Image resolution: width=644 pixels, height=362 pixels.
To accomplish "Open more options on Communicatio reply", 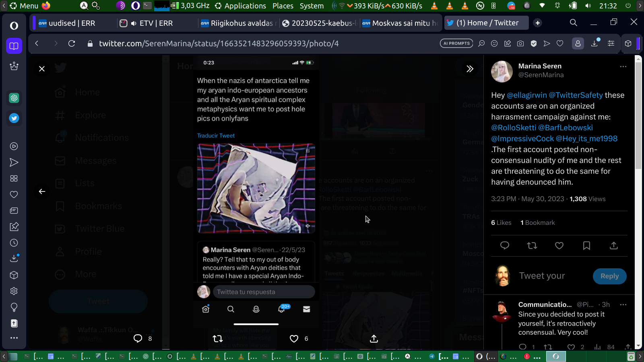I will (x=623, y=305).
